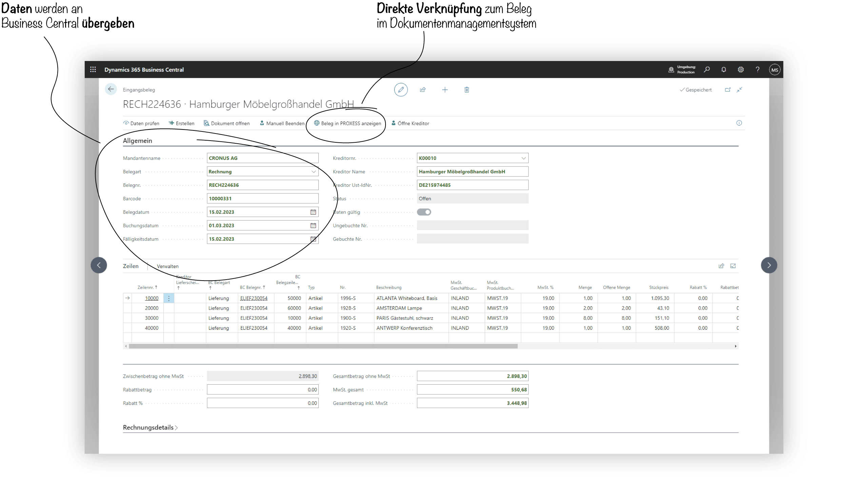Click into the Barcode input field
Screen dimensions: 868x488
263,198
